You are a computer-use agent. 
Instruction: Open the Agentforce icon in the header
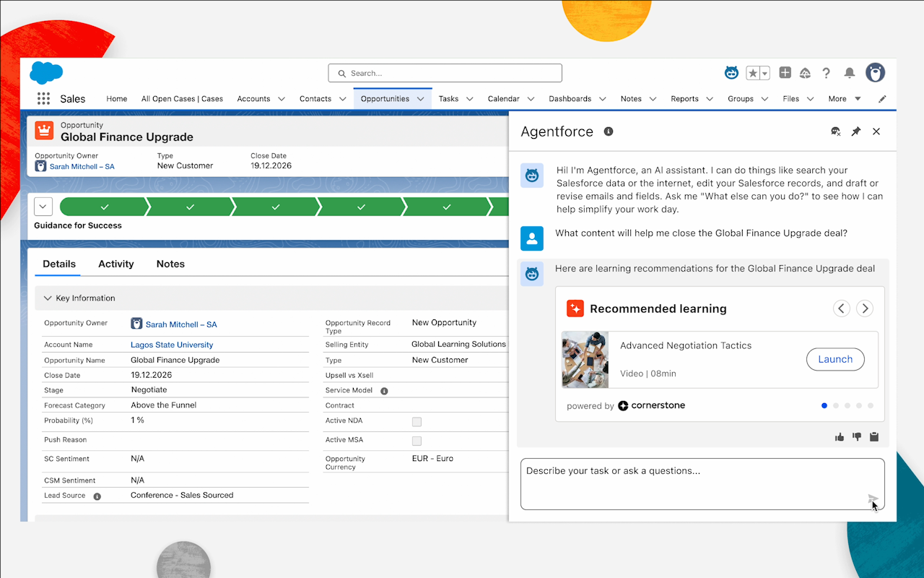[732, 72]
